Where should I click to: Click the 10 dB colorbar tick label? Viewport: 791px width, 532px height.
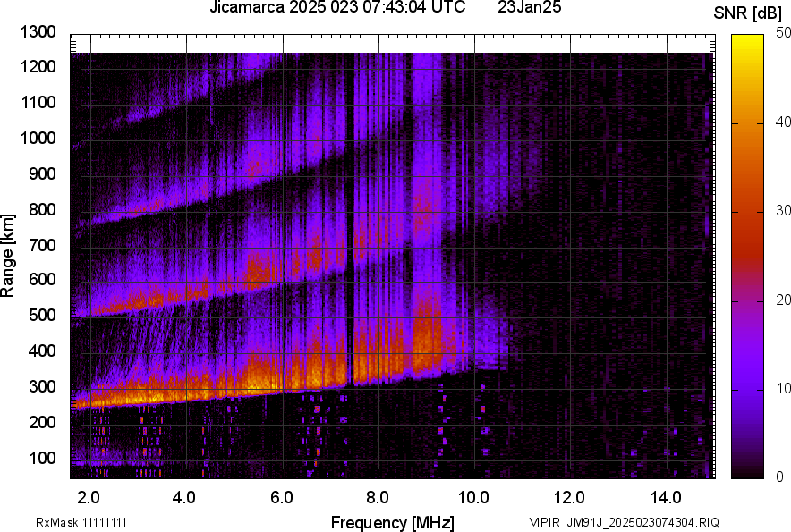point(784,388)
